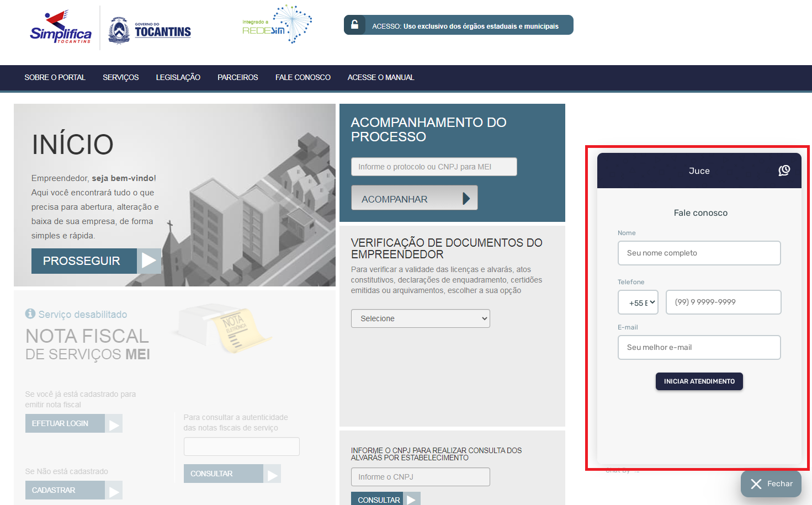Click the WhatsApp icon in Juce chat header
The image size is (812, 505).
pos(784,171)
